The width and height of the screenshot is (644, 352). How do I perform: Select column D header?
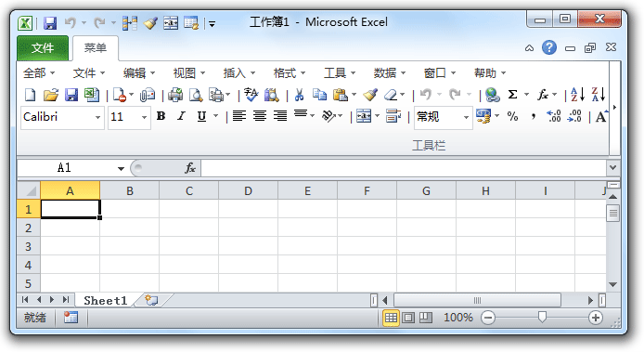coord(248,190)
